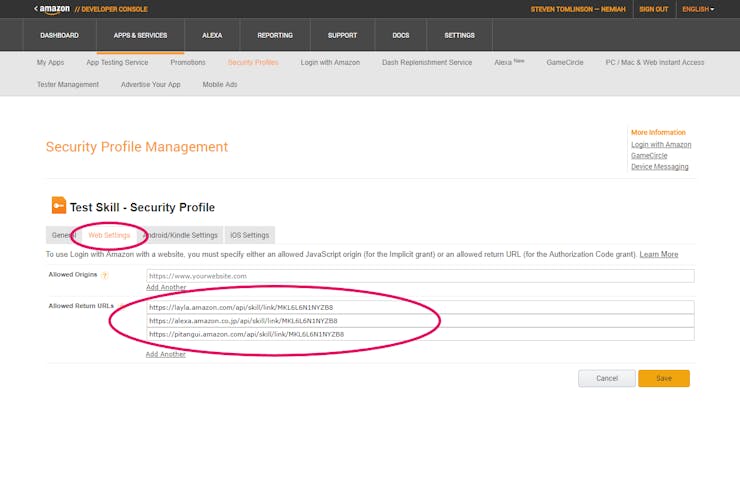740x496 pixels.
Task: Go to My Apps
Action: click(x=50, y=62)
